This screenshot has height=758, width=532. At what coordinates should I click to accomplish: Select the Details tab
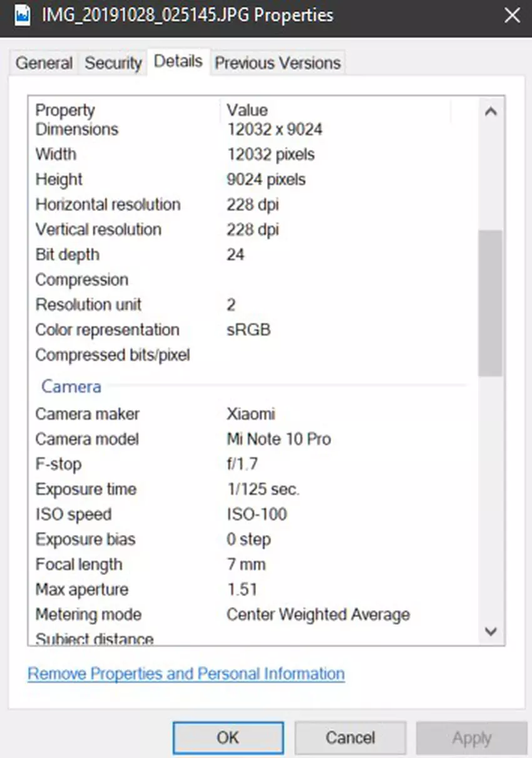coord(178,61)
